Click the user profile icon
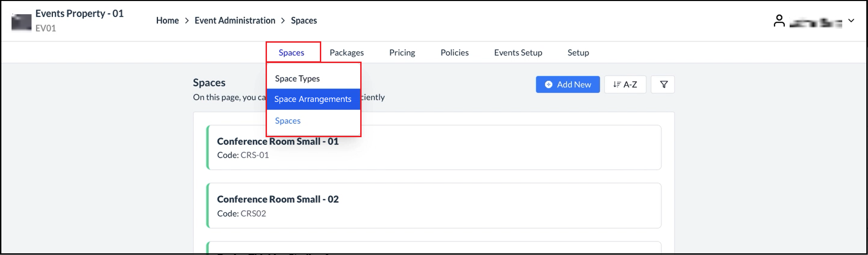 point(779,21)
